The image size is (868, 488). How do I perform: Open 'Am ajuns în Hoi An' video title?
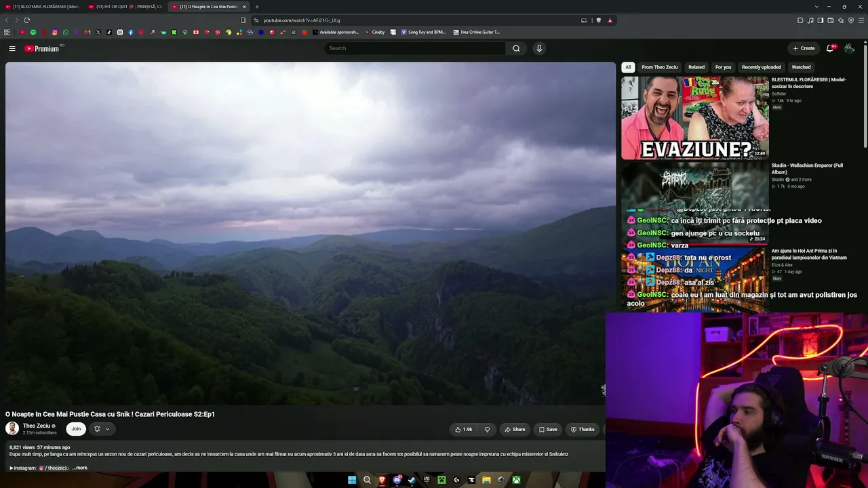(809, 254)
